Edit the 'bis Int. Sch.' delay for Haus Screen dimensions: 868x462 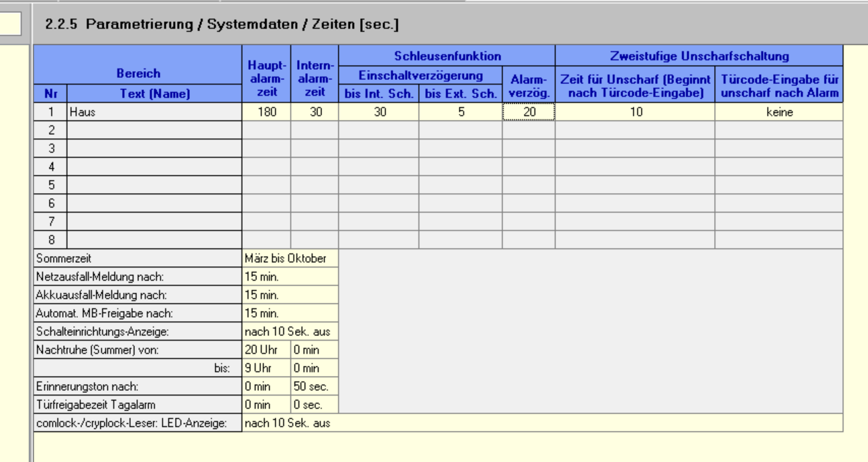378,113
